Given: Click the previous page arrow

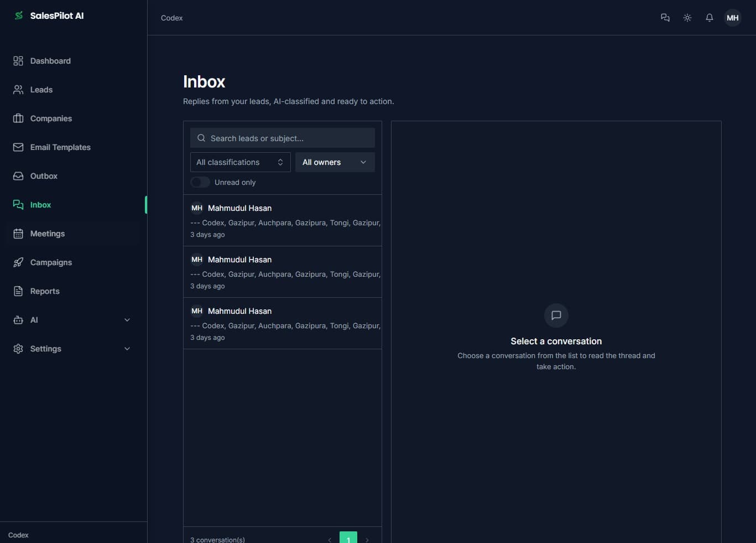Looking at the screenshot, I should tap(330, 540).
